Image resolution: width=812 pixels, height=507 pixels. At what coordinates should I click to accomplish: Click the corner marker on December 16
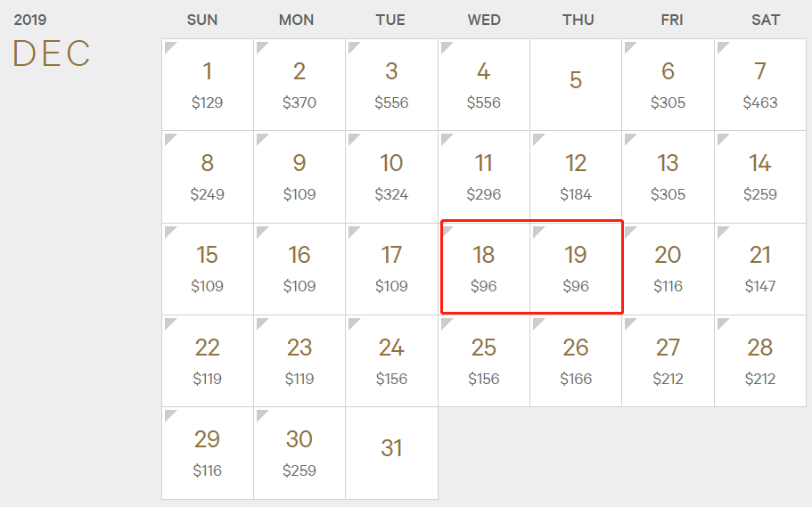pyautogui.click(x=261, y=231)
